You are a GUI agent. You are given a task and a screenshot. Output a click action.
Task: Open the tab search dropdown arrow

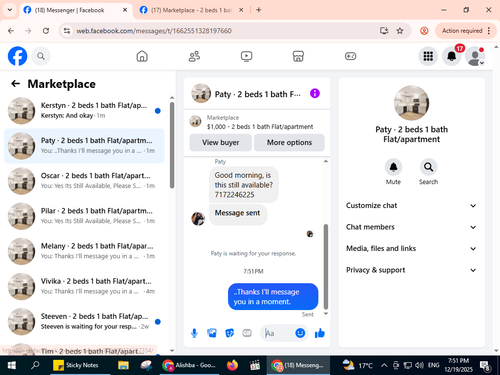point(10,10)
